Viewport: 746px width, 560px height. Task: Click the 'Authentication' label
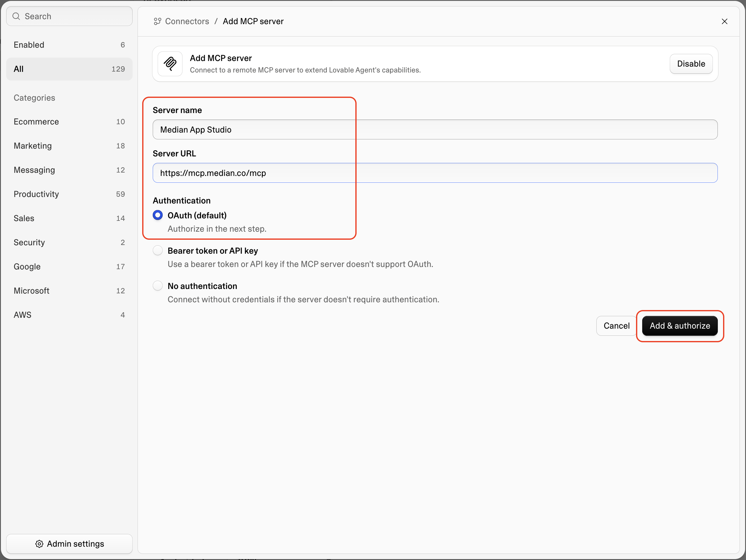click(182, 201)
